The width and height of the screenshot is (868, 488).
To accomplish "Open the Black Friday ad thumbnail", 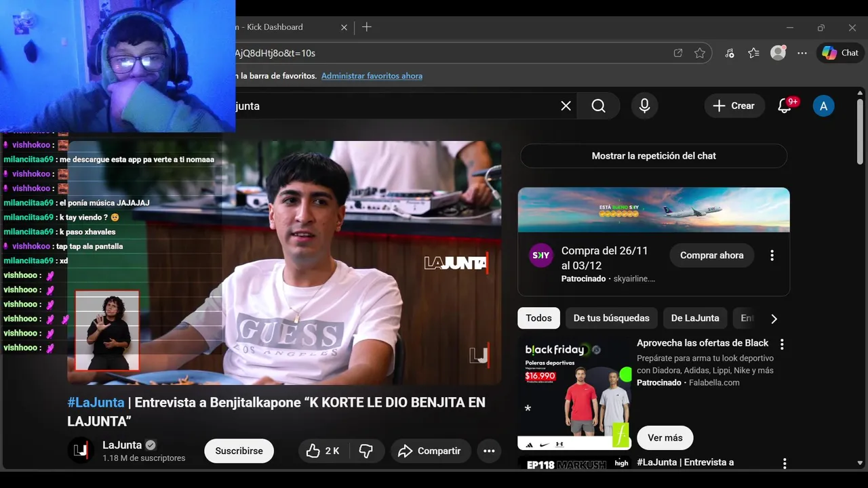I will click(x=574, y=393).
